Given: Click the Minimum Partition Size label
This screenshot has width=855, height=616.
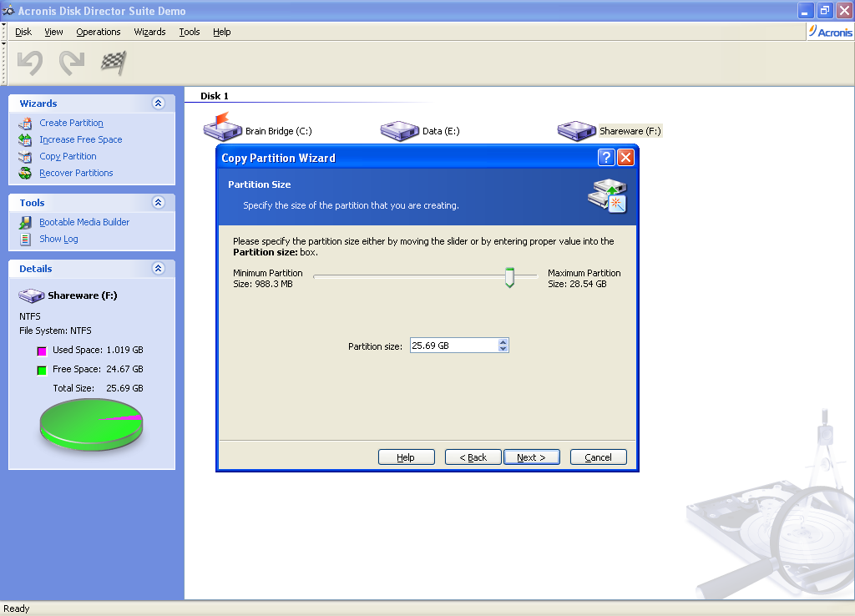Looking at the screenshot, I should point(268,278).
